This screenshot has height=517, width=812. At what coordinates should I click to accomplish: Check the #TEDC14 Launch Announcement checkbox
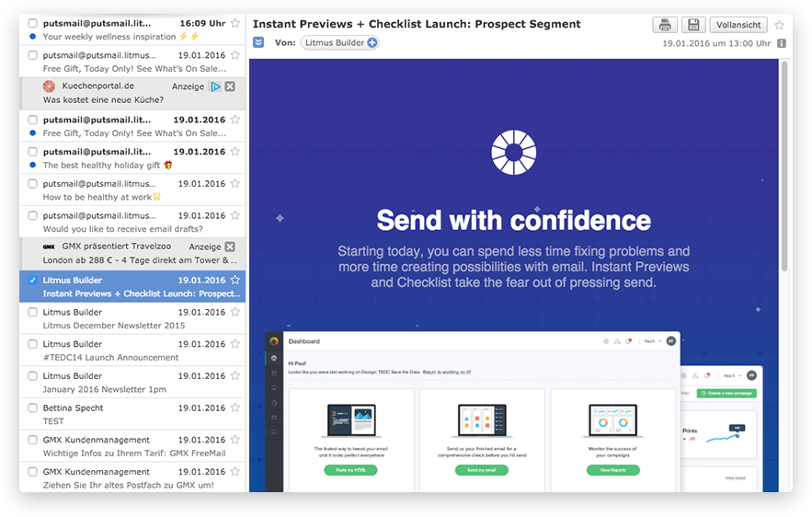[x=32, y=344]
